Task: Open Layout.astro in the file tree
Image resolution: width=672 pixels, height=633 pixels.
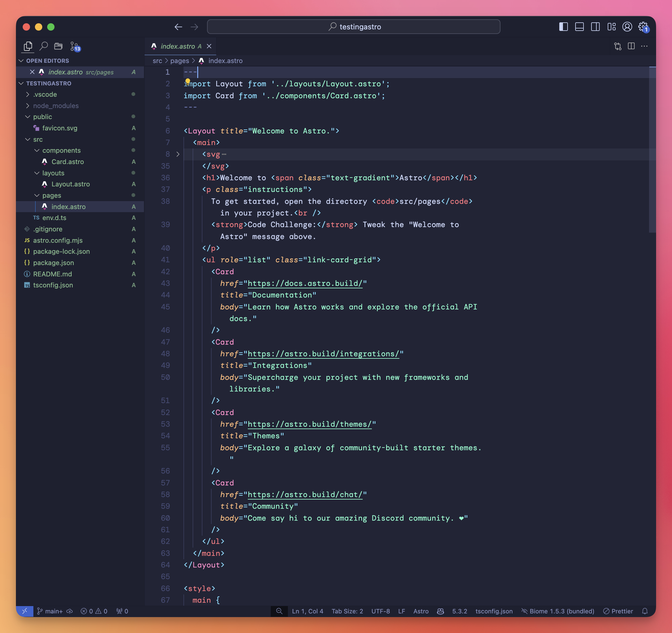Action: coord(71,184)
